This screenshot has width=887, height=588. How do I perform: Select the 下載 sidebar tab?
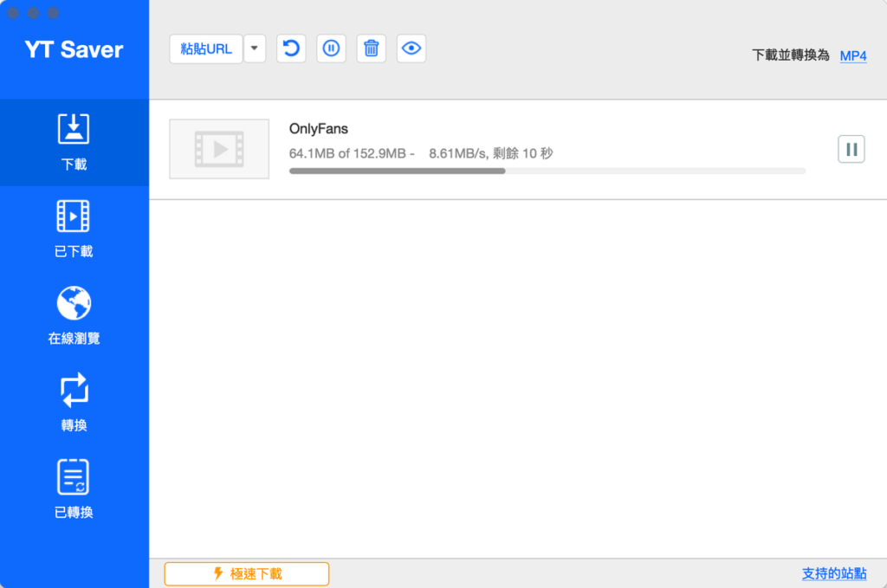(74, 143)
